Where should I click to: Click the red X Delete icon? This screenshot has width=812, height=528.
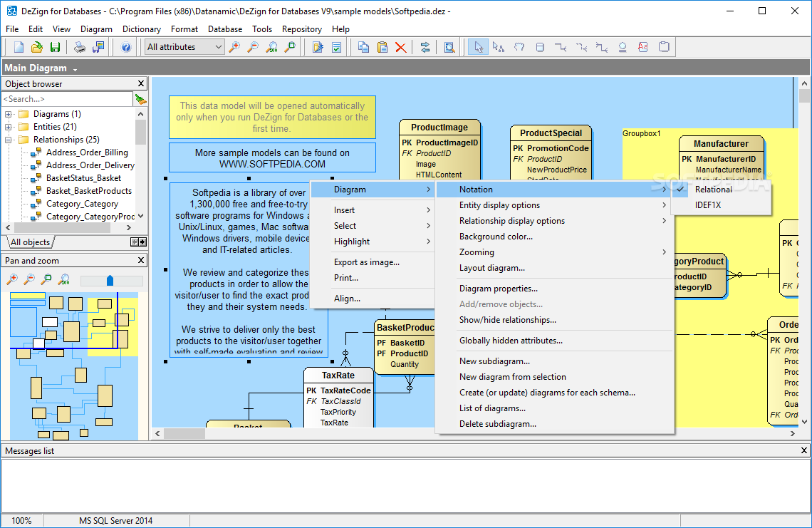pyautogui.click(x=400, y=47)
